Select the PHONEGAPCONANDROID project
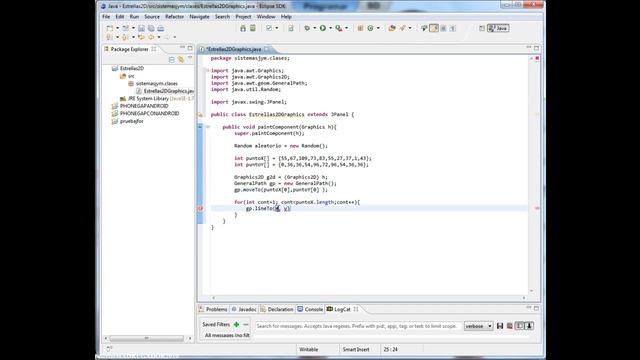 (x=149, y=113)
